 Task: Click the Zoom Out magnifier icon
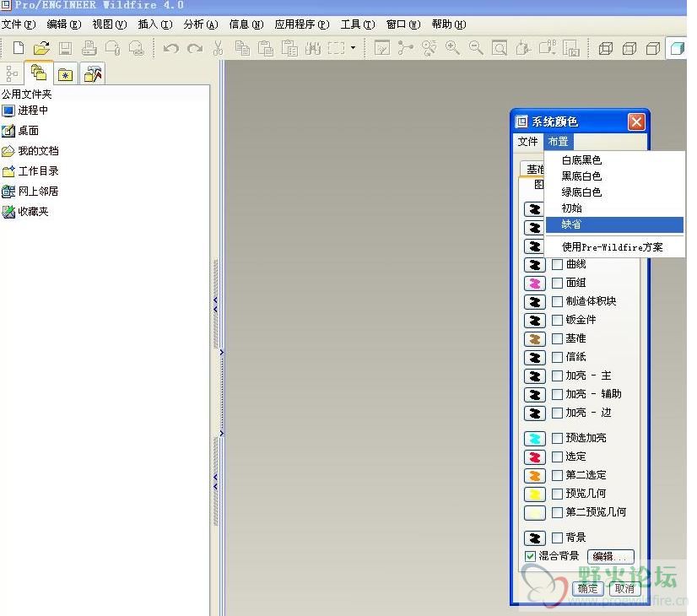pyautogui.click(x=476, y=48)
